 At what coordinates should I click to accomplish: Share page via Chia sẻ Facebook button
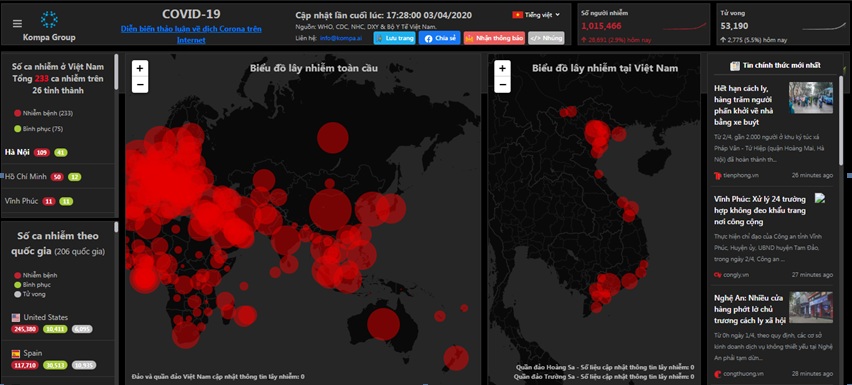[x=440, y=38]
